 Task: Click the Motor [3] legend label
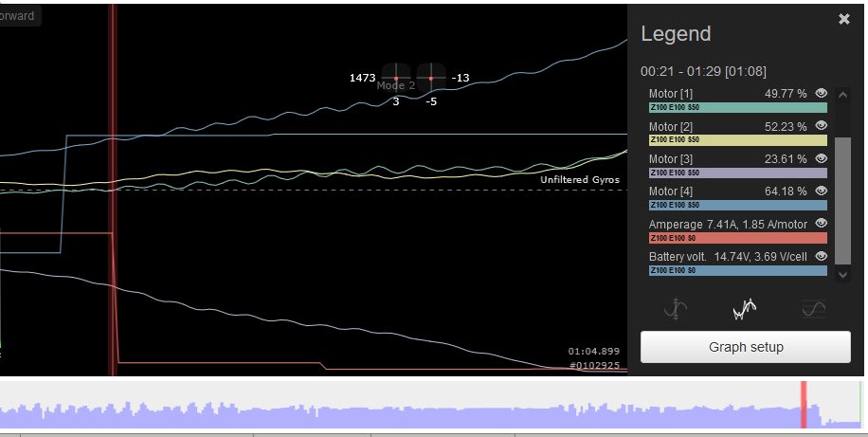click(x=670, y=159)
